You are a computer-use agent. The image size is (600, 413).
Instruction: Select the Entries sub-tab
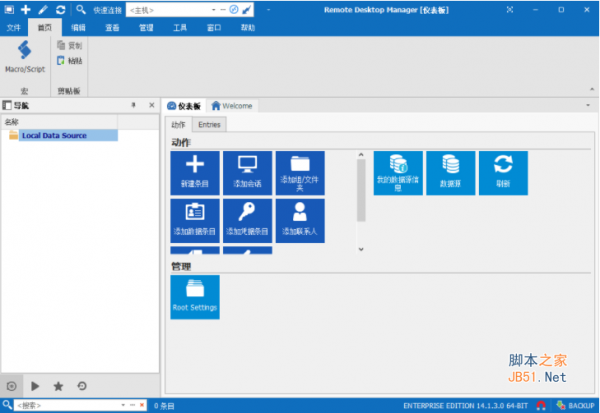(x=209, y=125)
